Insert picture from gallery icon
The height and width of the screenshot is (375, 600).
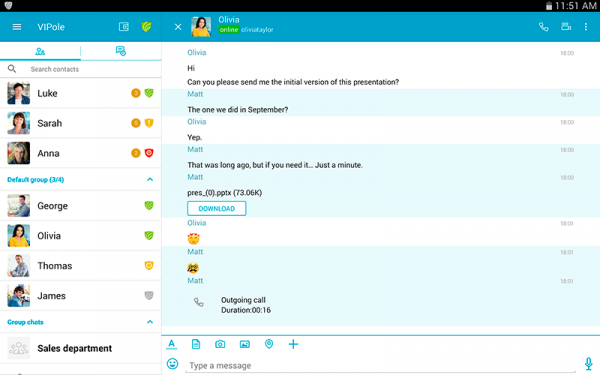click(x=245, y=344)
